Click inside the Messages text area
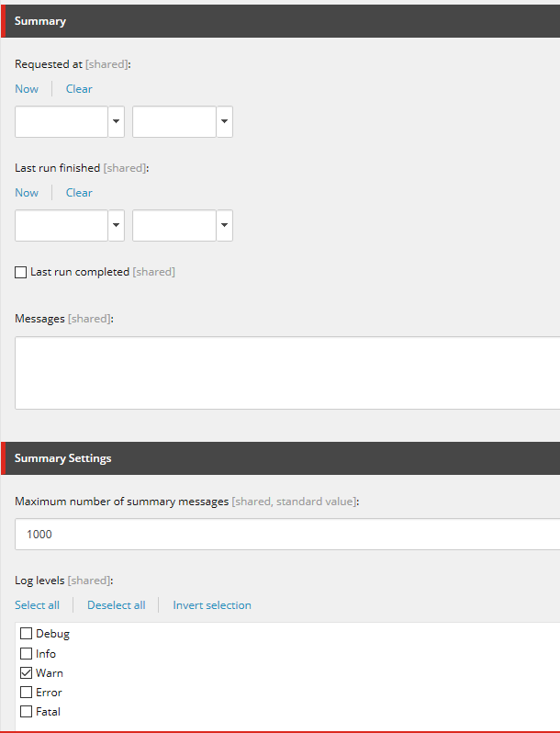 (x=286, y=372)
